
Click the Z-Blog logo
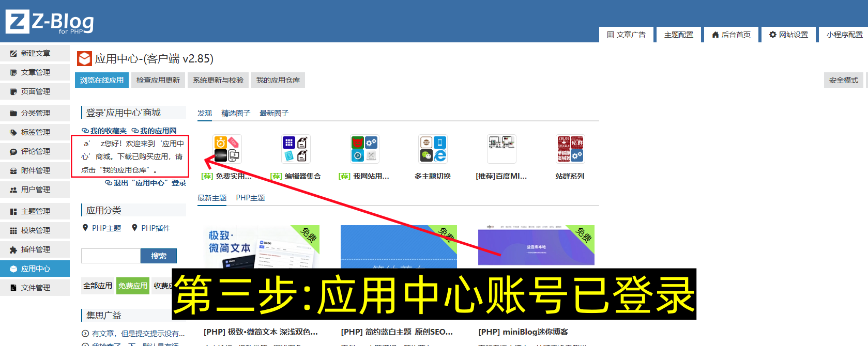point(50,22)
